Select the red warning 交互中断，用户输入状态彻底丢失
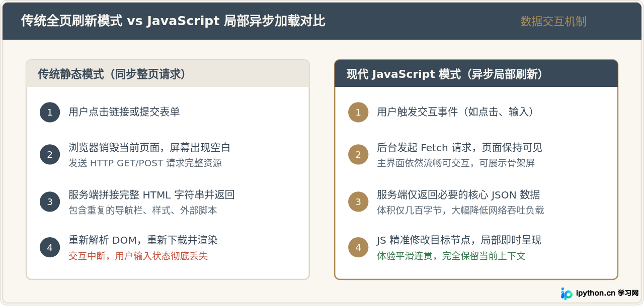Viewport: 644px width, 306px height. (x=138, y=256)
